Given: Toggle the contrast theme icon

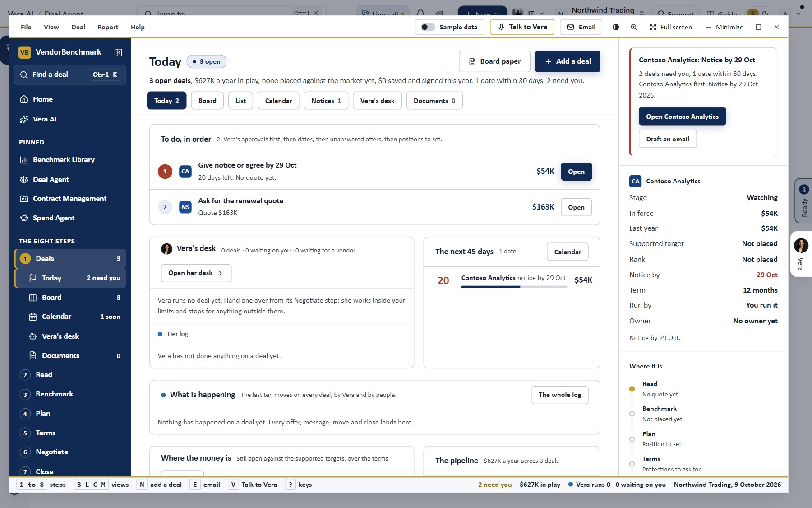Looking at the screenshot, I should [x=616, y=27].
